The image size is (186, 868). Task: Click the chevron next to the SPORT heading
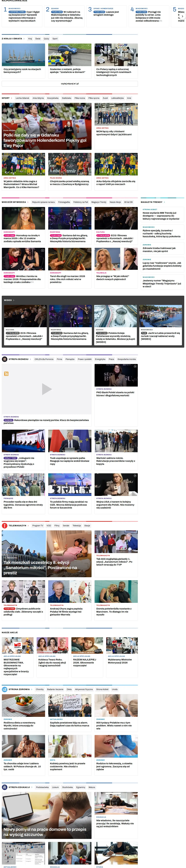11,98
